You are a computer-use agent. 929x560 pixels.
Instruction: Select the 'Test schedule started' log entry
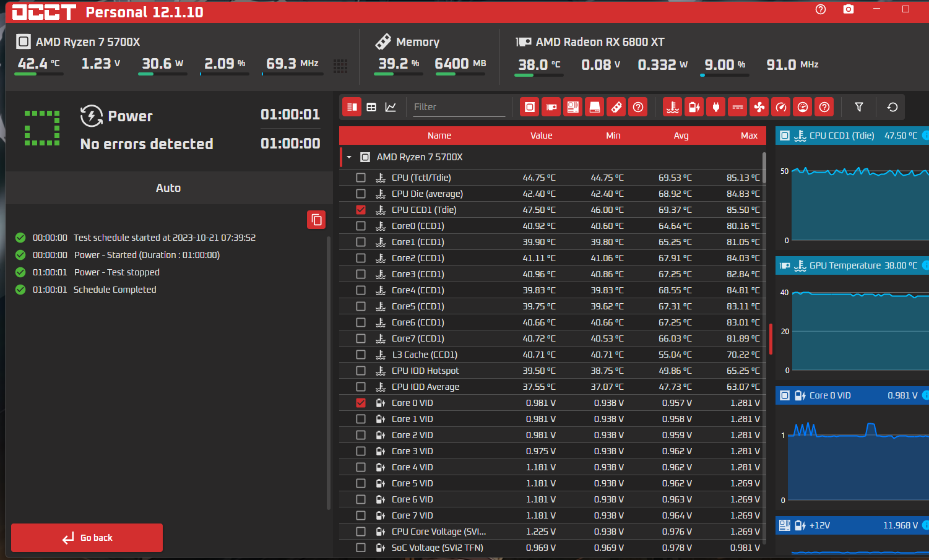point(165,238)
